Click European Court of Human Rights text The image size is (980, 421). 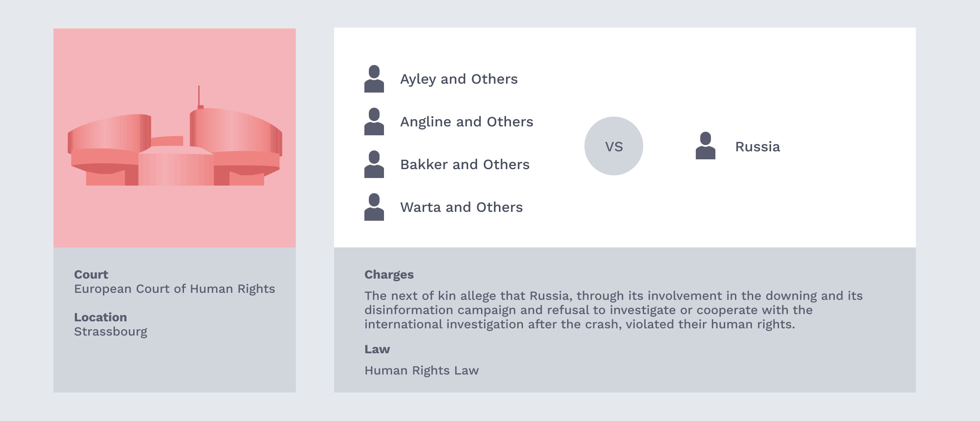click(175, 289)
